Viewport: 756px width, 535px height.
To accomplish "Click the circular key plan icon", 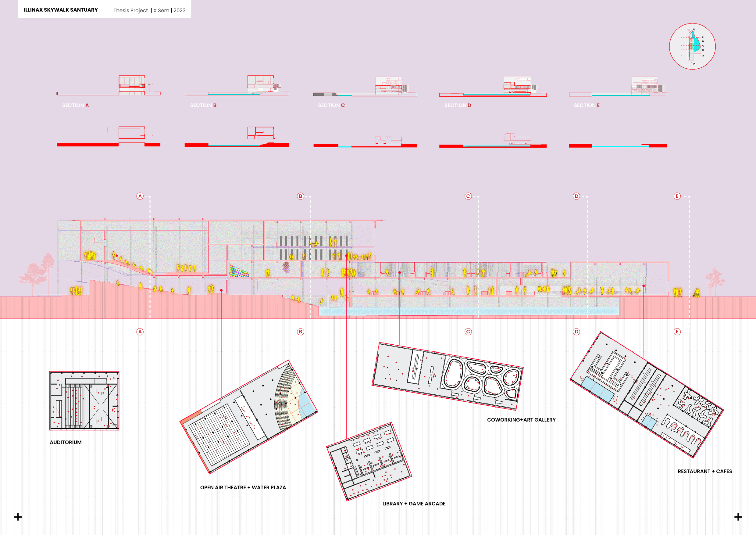I will tap(692, 46).
